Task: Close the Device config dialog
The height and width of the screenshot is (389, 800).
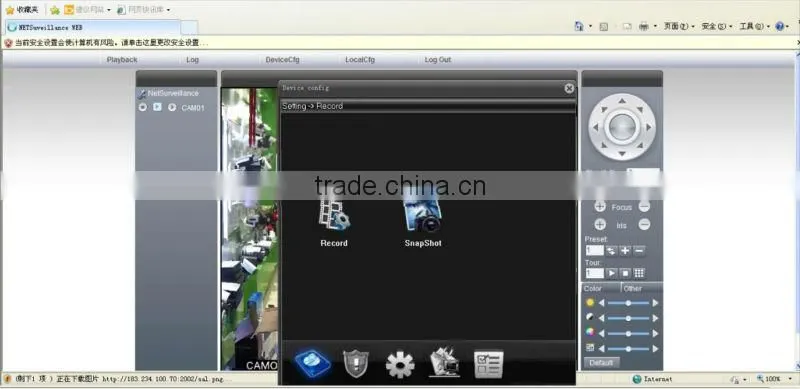Action: coord(569,88)
